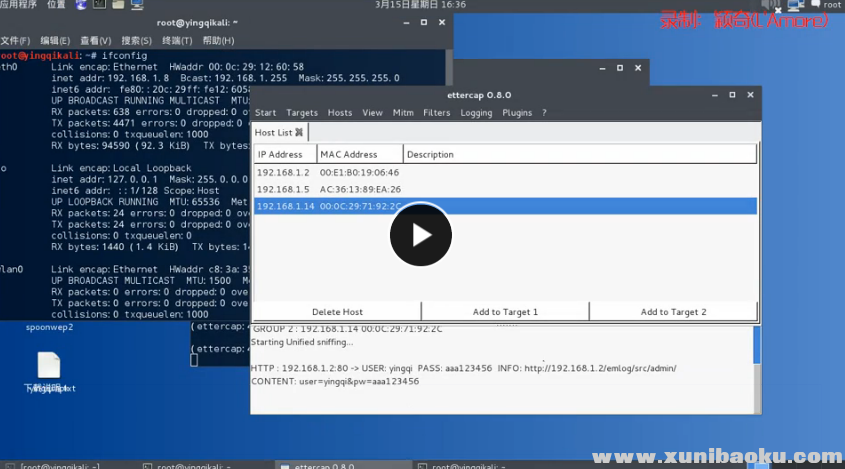Switch to ettercap 0.8.0 in taskbar
The width and height of the screenshot is (845, 469).
(x=318, y=465)
